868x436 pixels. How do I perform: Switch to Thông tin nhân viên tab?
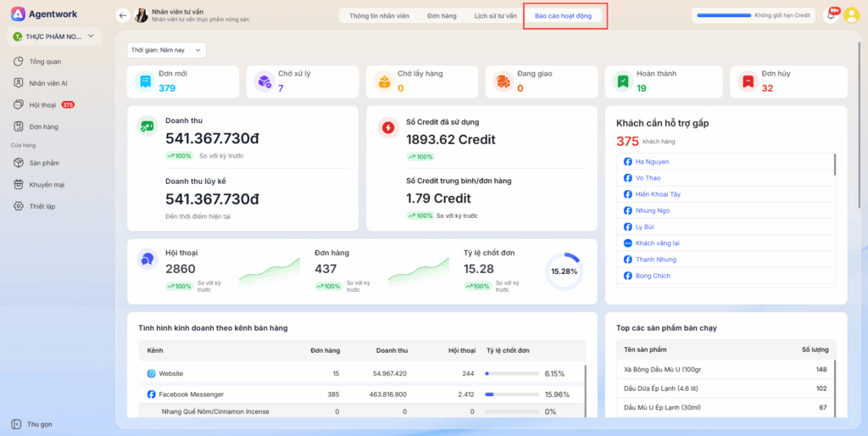coord(378,15)
